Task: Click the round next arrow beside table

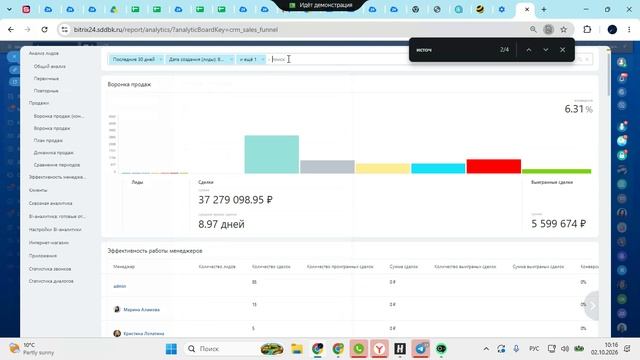Action: pyautogui.click(x=592, y=305)
